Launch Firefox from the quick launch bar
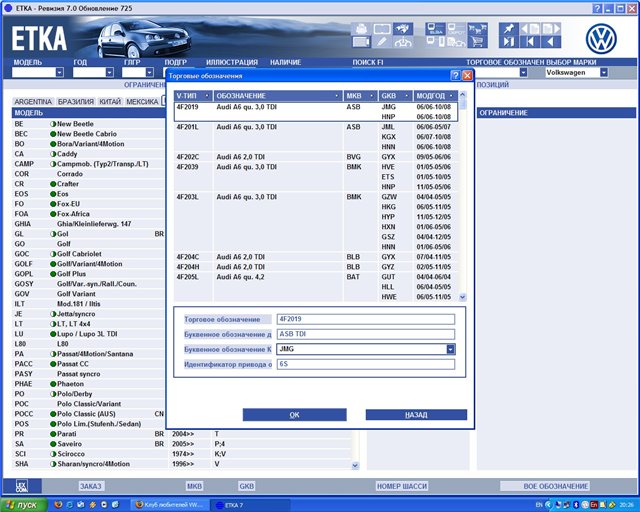Screen dimensions: 640x512 tap(58, 505)
